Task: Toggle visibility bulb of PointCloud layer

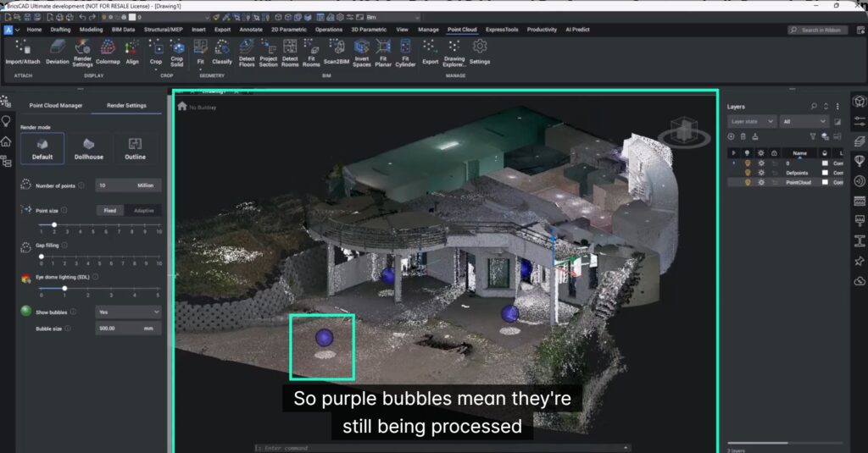Action: 748,182
